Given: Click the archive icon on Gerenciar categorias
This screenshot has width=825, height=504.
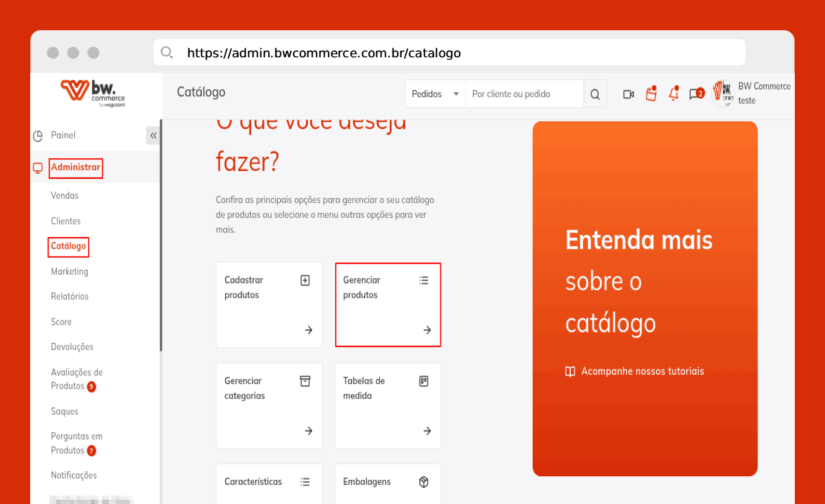Looking at the screenshot, I should (305, 381).
